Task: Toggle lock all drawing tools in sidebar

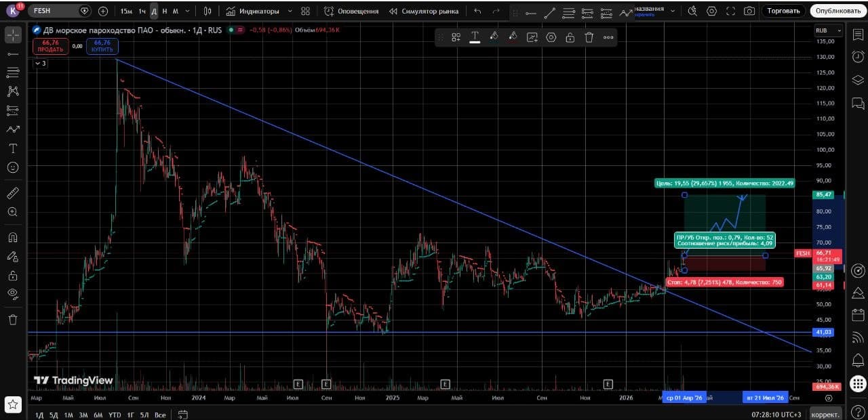Action: point(12,276)
